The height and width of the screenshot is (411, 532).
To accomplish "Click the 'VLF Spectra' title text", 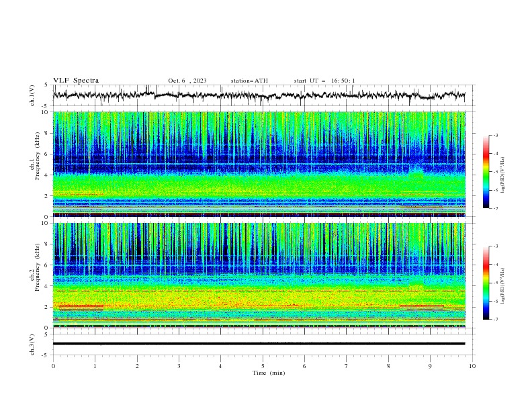I will click(x=76, y=81).
